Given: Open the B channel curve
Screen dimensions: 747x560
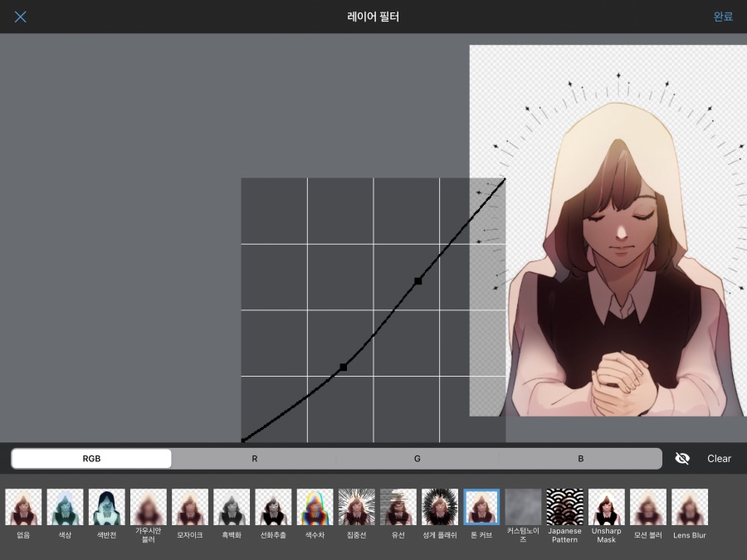Looking at the screenshot, I should coord(580,458).
